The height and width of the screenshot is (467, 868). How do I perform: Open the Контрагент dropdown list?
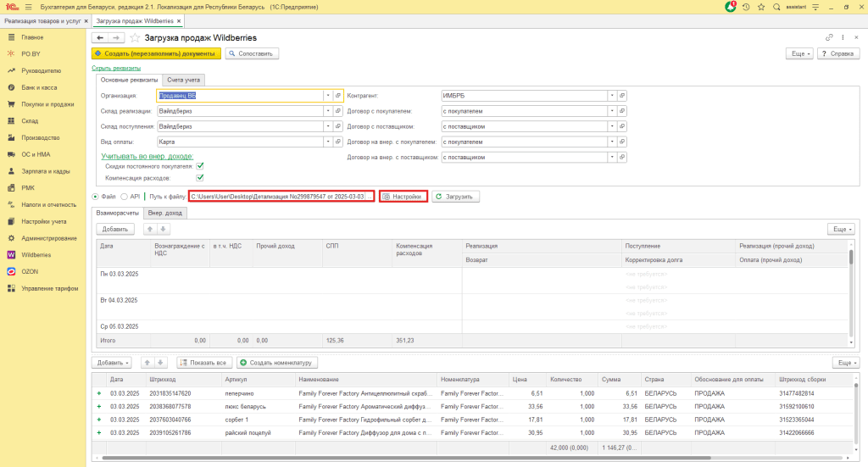coord(612,96)
